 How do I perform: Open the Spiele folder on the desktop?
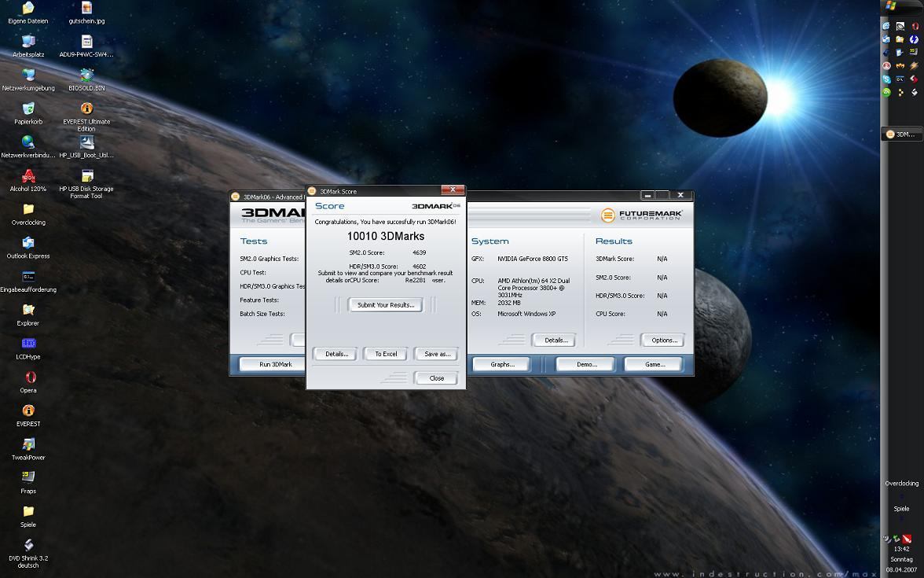point(27,517)
